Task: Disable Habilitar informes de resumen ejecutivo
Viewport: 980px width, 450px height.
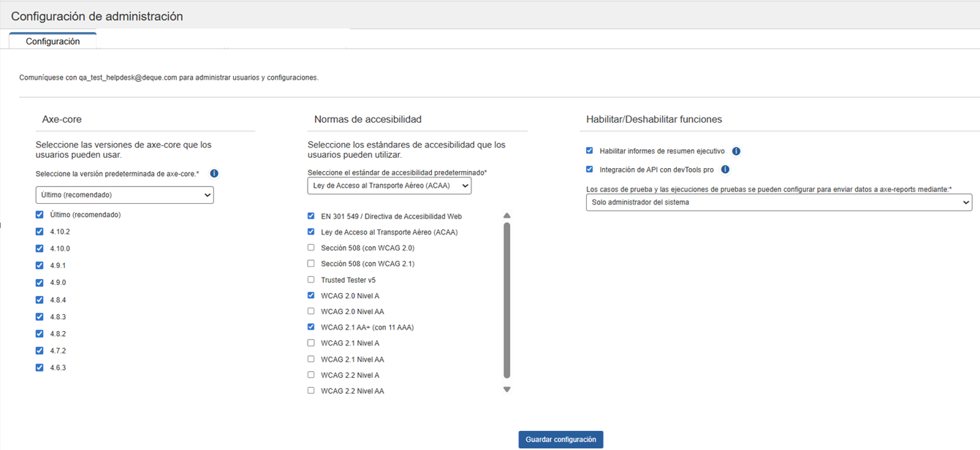Action: pos(590,151)
